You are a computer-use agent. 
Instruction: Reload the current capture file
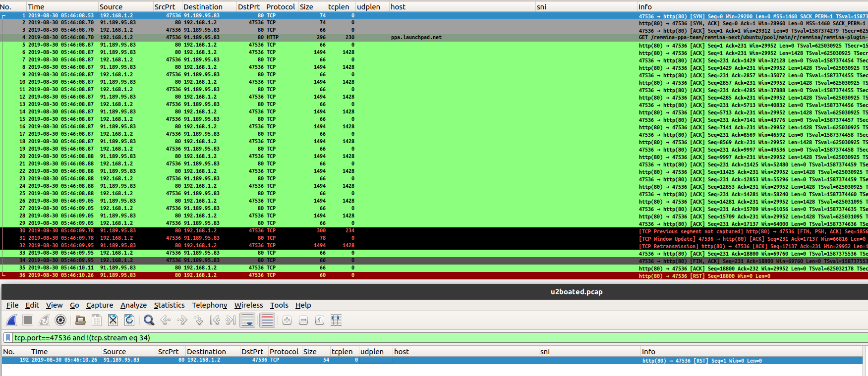tap(129, 321)
